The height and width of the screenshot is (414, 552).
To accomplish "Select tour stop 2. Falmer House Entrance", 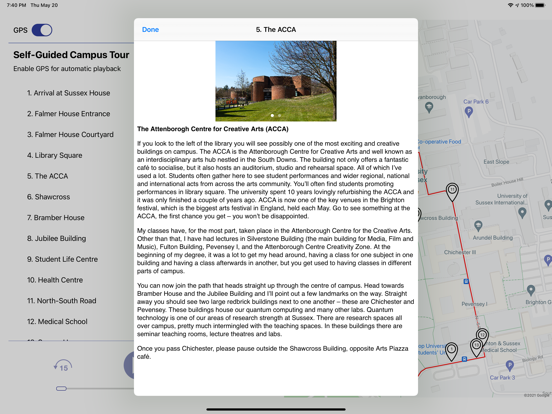I will pyautogui.click(x=69, y=114).
